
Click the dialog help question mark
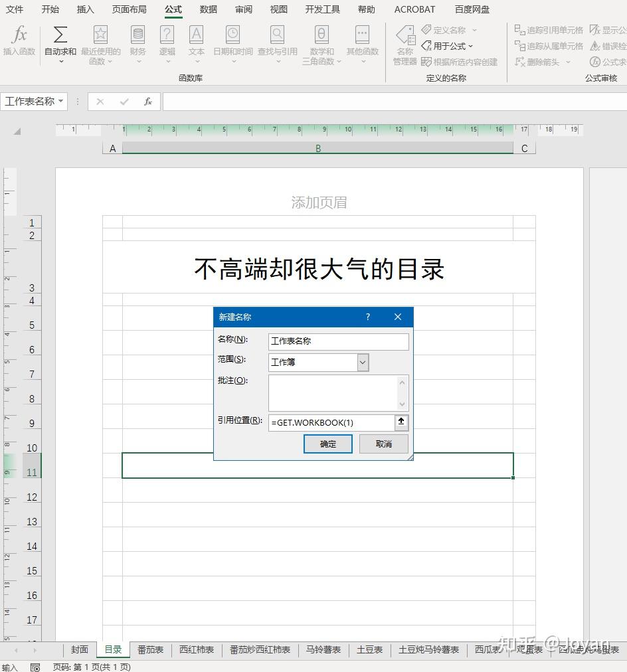pyautogui.click(x=368, y=317)
